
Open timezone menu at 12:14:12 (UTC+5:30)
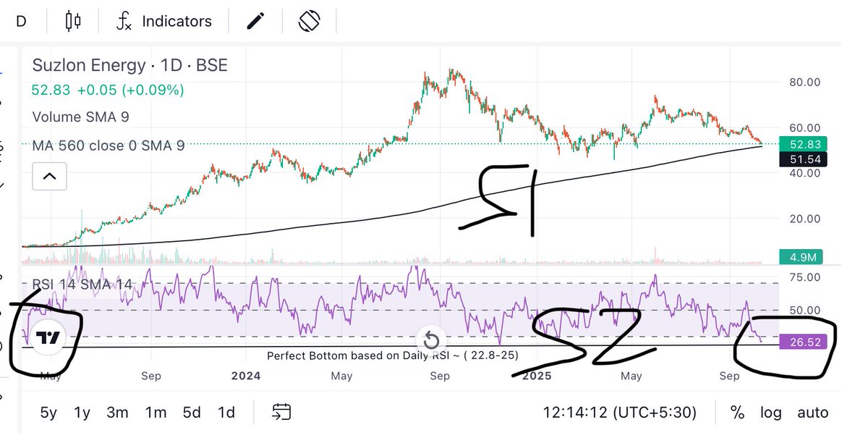pyautogui.click(x=620, y=413)
